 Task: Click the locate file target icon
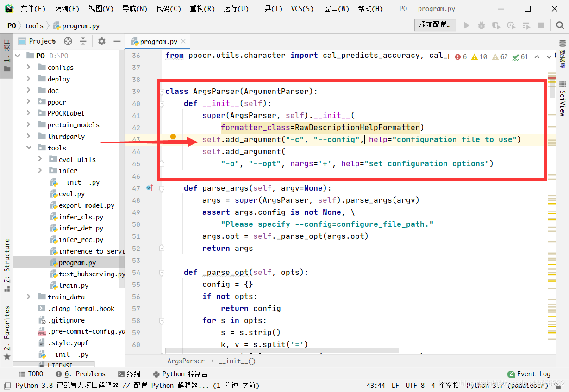point(68,41)
